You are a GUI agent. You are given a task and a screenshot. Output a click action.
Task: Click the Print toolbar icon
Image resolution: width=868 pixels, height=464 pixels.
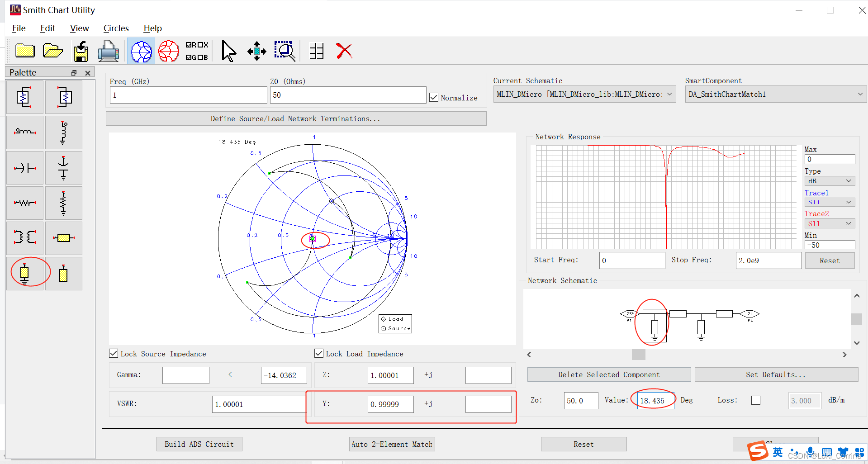pos(108,51)
